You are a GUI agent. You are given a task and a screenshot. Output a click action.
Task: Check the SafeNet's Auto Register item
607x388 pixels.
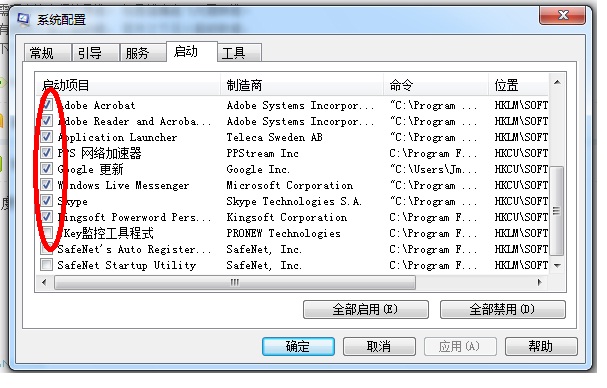pos(47,249)
